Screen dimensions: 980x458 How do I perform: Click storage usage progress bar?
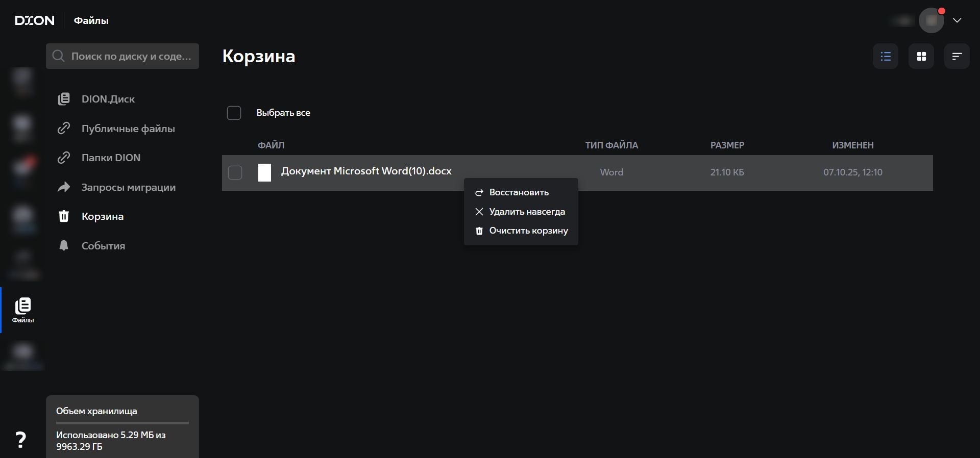point(122,423)
